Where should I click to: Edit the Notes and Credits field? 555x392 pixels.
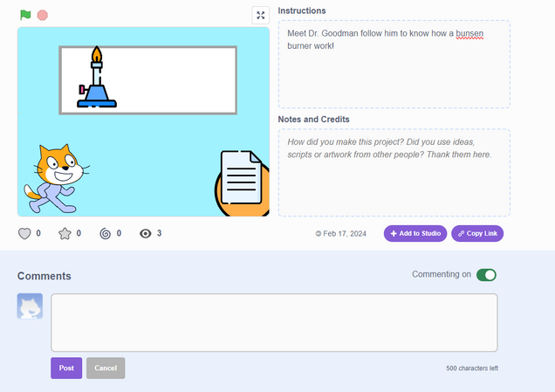point(394,173)
